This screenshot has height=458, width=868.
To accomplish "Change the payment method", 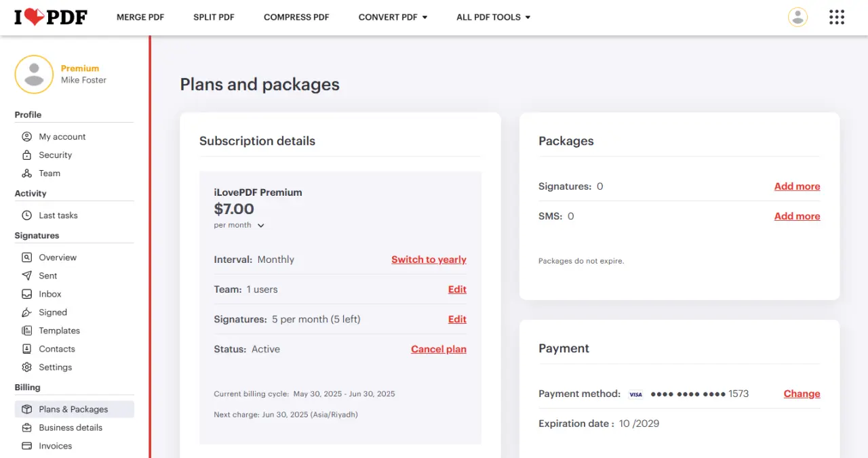I will (x=802, y=394).
